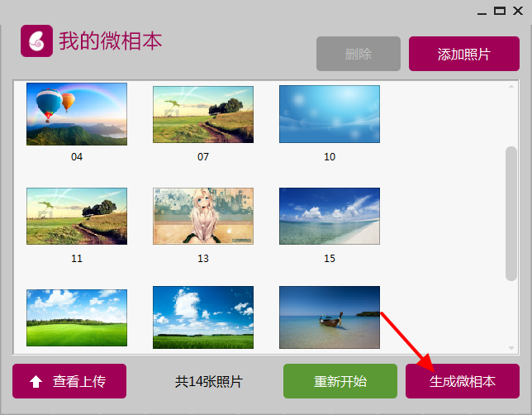Click the scroll up arrow of photo list
The image size is (532, 415).
tap(511, 87)
